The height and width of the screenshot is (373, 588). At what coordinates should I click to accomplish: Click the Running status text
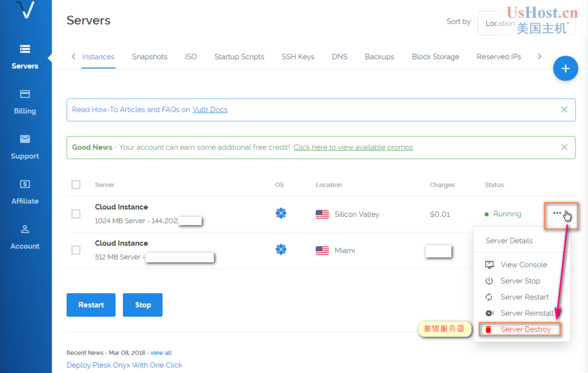(508, 213)
